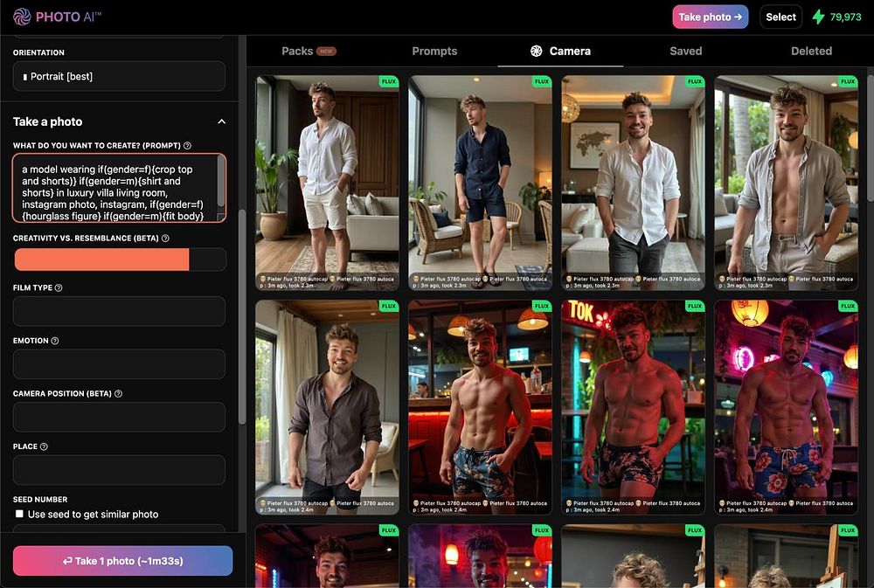Open the prompt help question mark icon
Viewport: 874px width, 588px height.
pyautogui.click(x=187, y=145)
